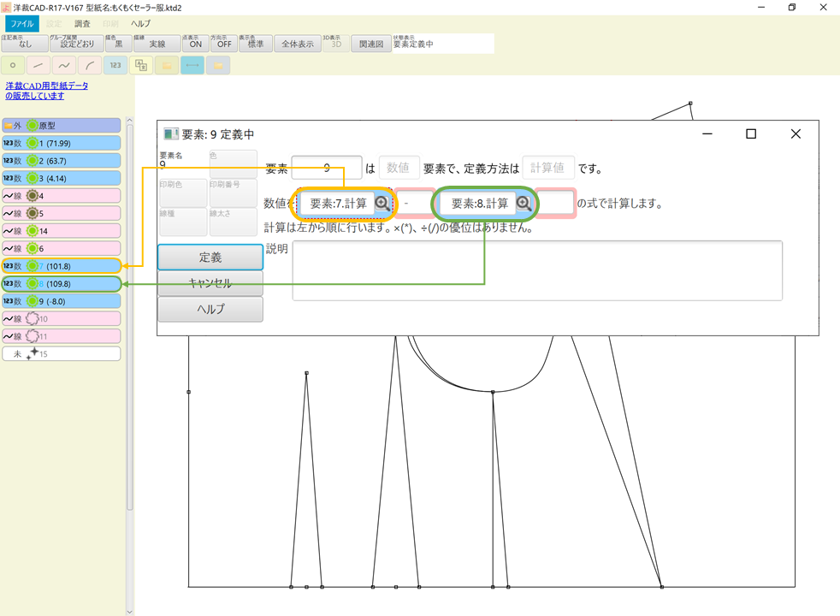The width and height of the screenshot is (840, 616).
Task: Click the double-arrow measurement tool icon
Action: coord(192,64)
